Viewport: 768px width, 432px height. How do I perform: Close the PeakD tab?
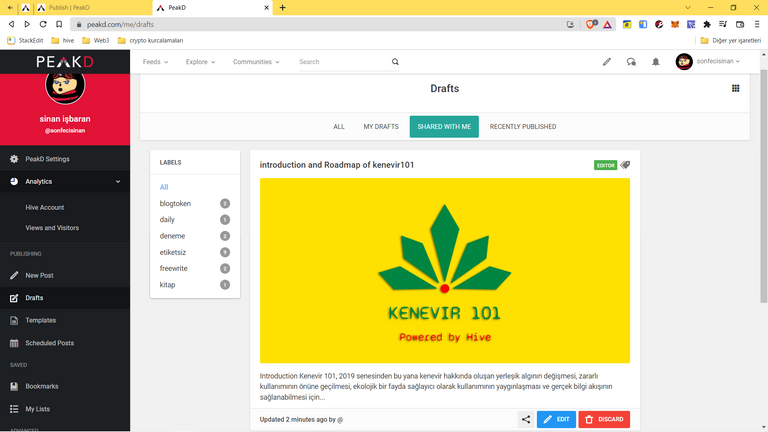click(x=266, y=8)
